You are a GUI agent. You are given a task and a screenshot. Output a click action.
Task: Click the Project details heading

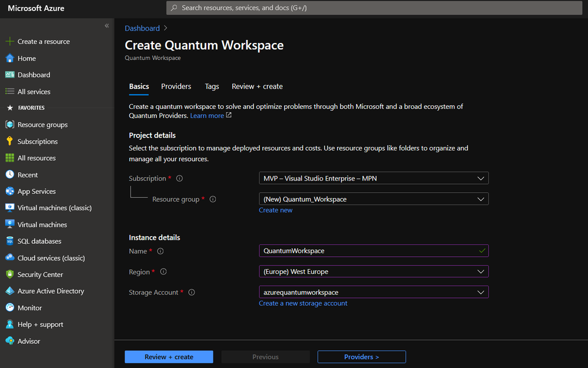[152, 135]
